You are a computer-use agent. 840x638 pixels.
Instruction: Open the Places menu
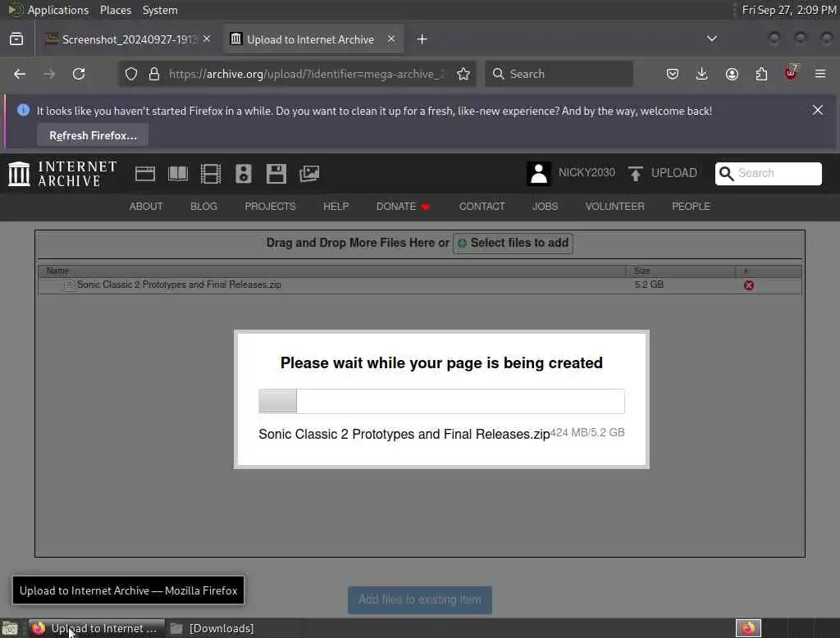115,10
